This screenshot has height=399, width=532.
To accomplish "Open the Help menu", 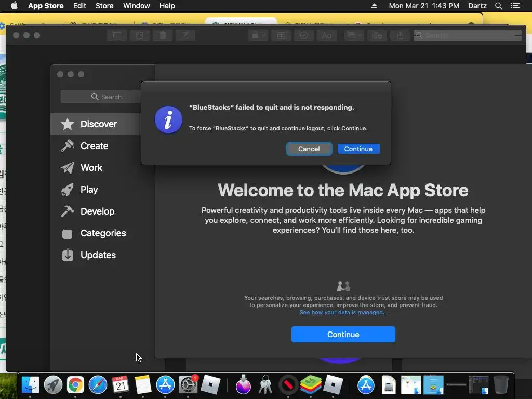I will 167,6.
